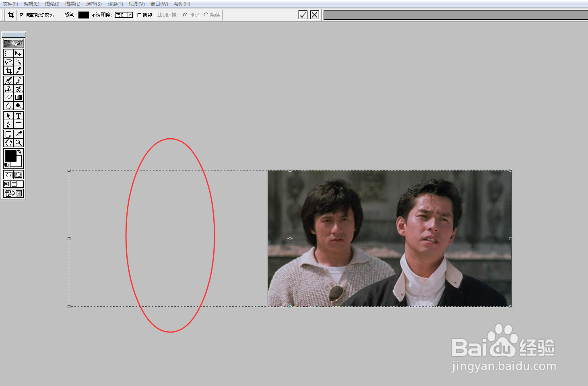This screenshot has height=386, width=588.
Task: Click the crop box right-middle handle
Action: 511,238
